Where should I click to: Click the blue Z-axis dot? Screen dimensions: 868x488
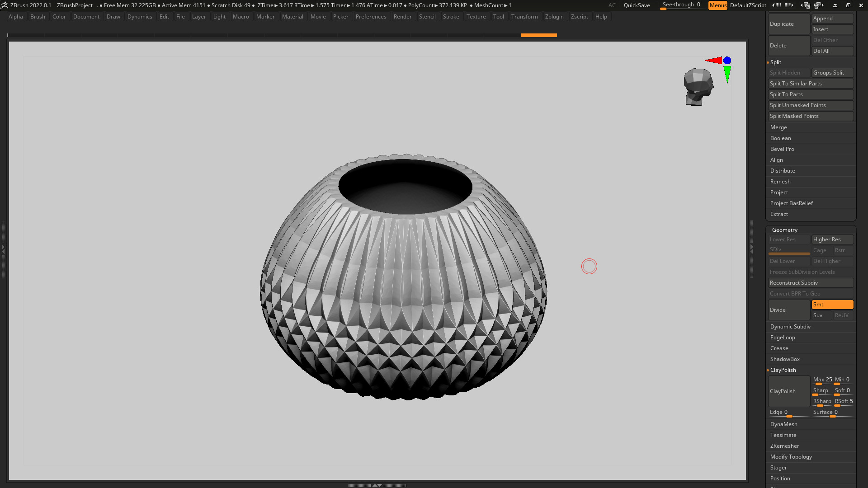[x=727, y=60]
